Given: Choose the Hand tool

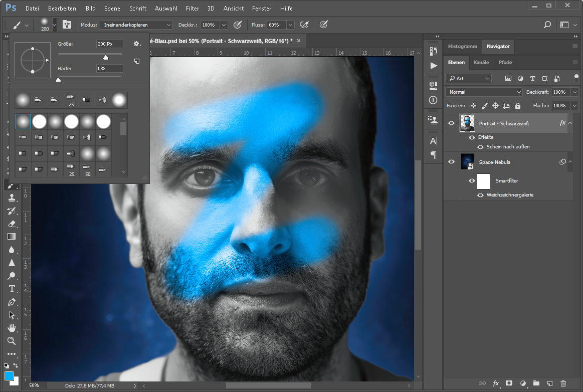Looking at the screenshot, I should pyautogui.click(x=12, y=328).
